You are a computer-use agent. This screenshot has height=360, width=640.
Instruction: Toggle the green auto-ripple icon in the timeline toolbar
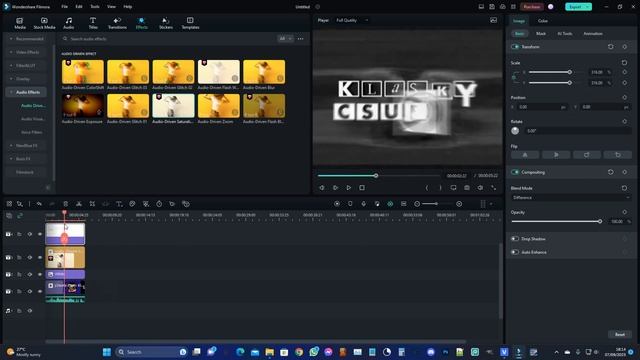[x=390, y=204]
